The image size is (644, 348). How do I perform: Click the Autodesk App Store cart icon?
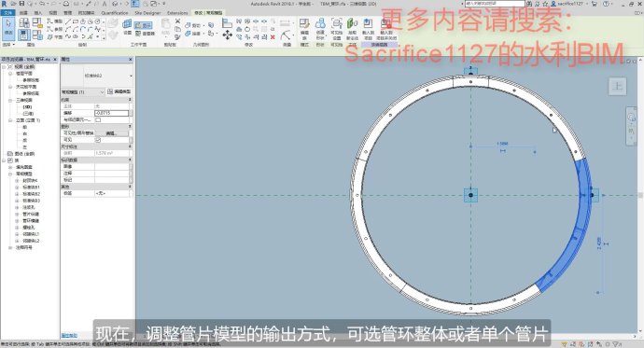point(595,4)
